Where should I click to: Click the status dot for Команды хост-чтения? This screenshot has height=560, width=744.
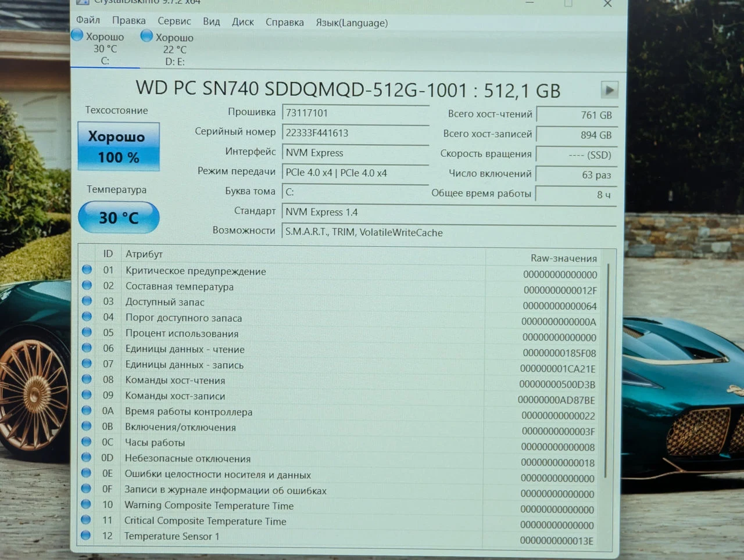click(x=87, y=379)
